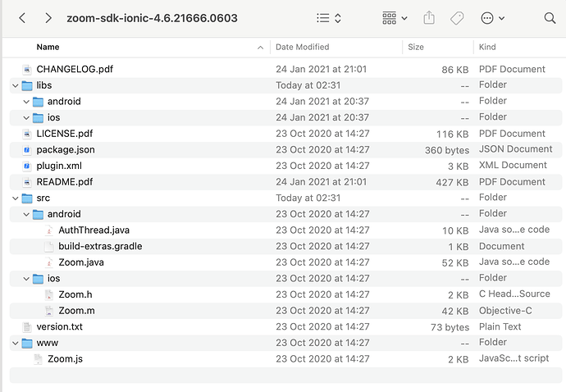Select the build-extras.gradle file icon
Image resolution: width=566 pixels, height=392 pixels.
49,247
